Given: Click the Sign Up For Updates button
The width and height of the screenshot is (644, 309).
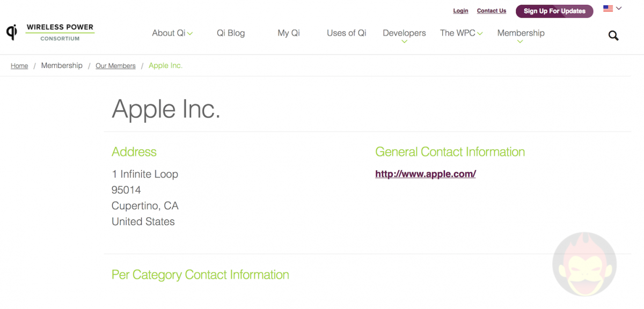Looking at the screenshot, I should [x=554, y=11].
